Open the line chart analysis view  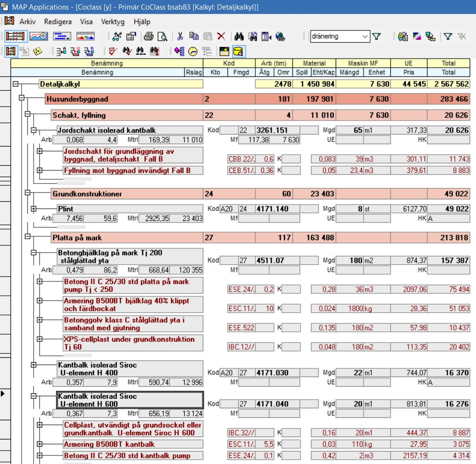click(38, 37)
